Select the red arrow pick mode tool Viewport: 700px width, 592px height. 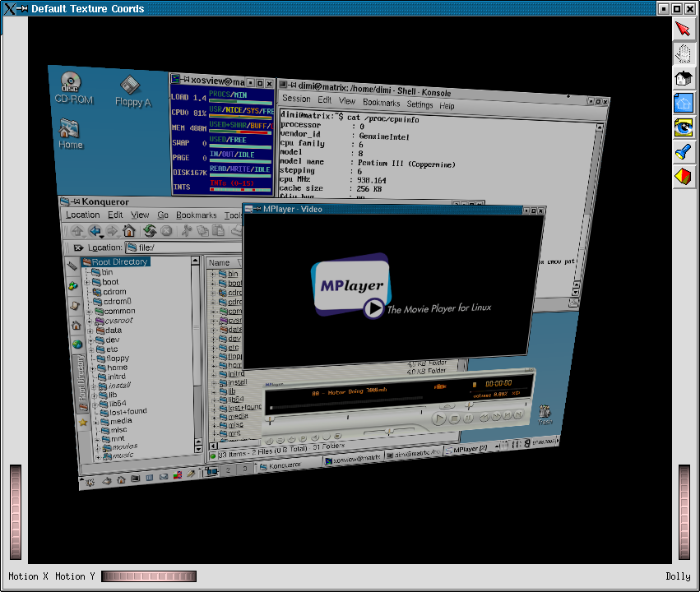[x=683, y=30]
